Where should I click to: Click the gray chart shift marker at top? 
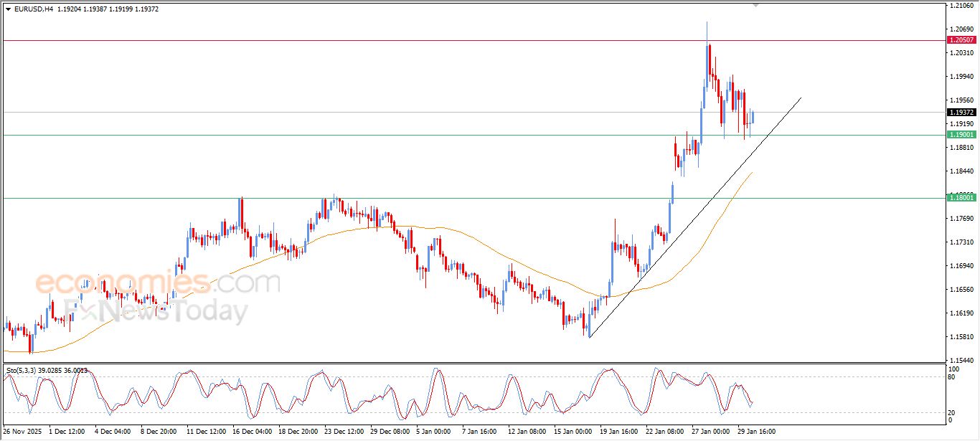tap(755, 5)
